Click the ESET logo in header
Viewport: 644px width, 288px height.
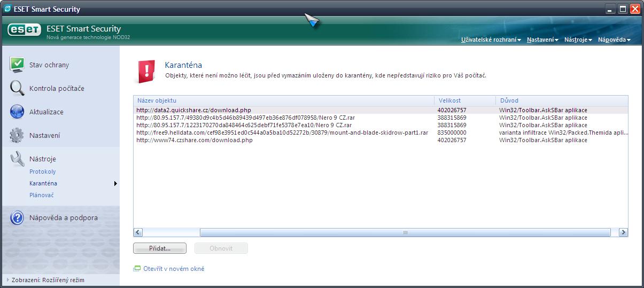coord(25,30)
